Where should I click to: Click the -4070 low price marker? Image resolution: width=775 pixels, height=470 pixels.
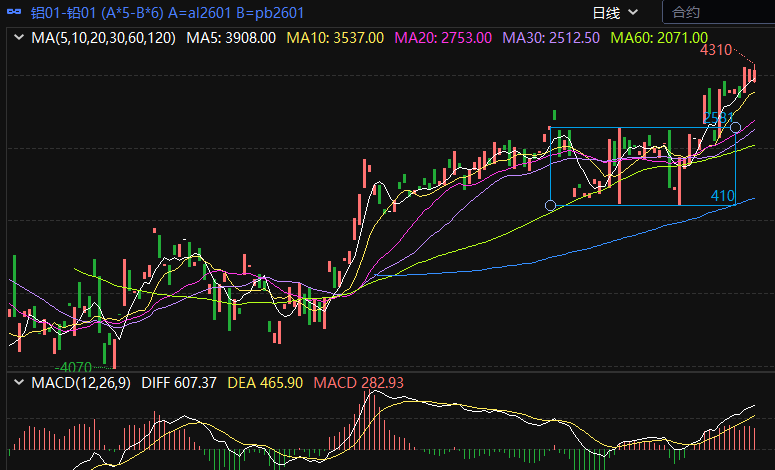(73, 367)
